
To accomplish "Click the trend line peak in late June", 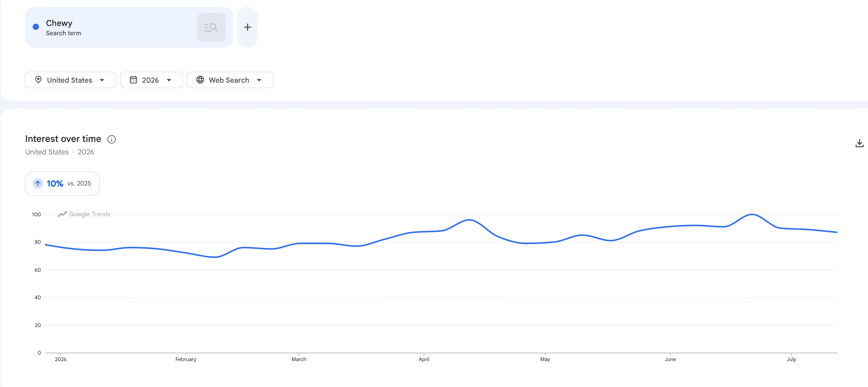I will tap(752, 214).
